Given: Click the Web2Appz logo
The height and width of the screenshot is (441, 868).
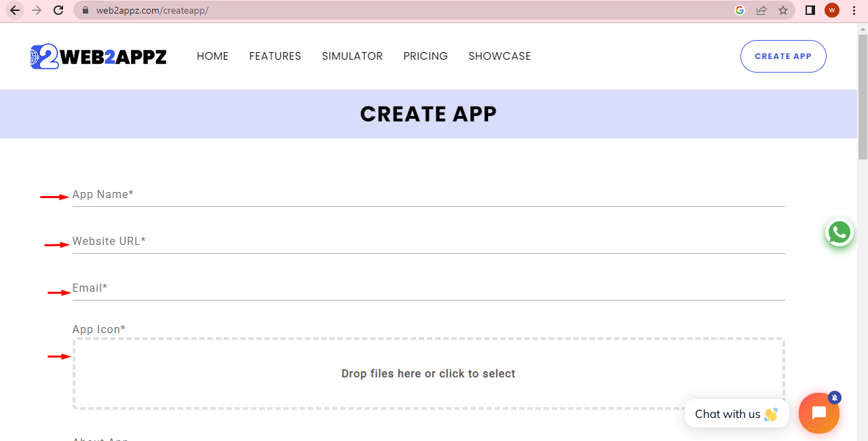Looking at the screenshot, I should point(98,56).
